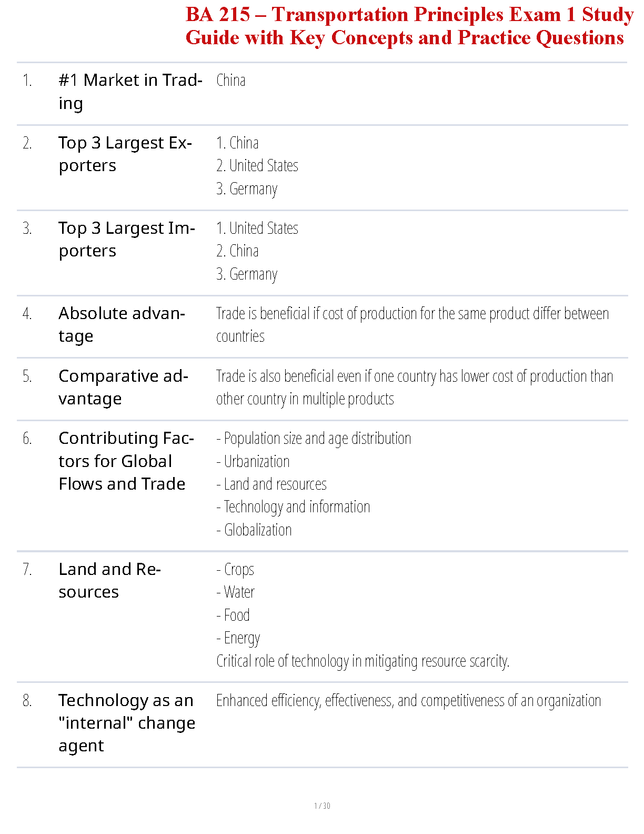Click the red study guide title heading
Screen dimensions: 644x834
point(408,26)
